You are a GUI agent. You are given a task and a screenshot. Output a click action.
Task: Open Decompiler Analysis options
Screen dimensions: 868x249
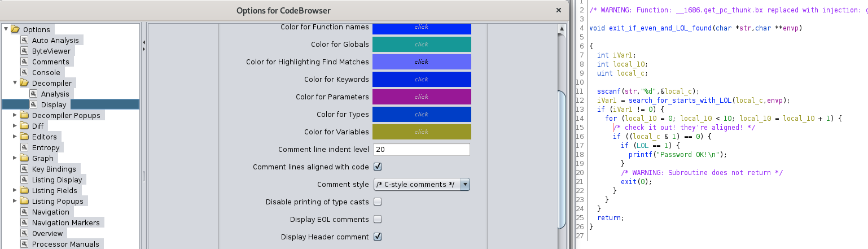(55, 94)
